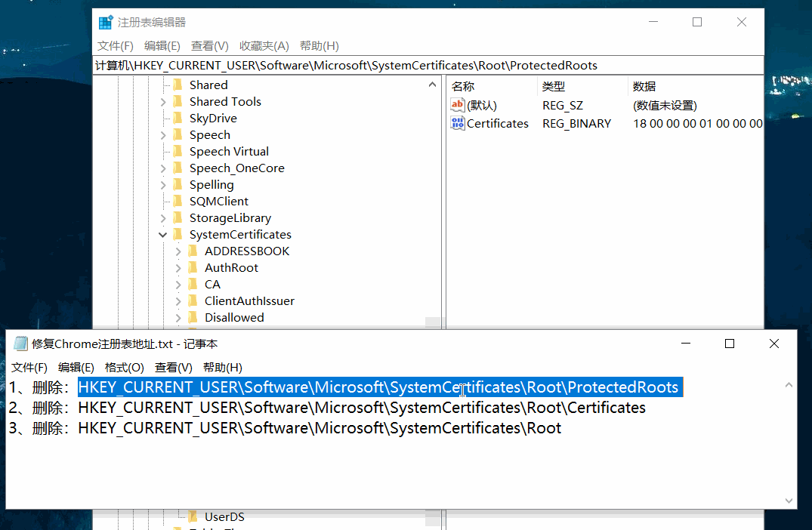Screen dimensions: 812x530
Task: Click the highlighted ProtectedRoots path in Notepad
Action: coord(381,387)
